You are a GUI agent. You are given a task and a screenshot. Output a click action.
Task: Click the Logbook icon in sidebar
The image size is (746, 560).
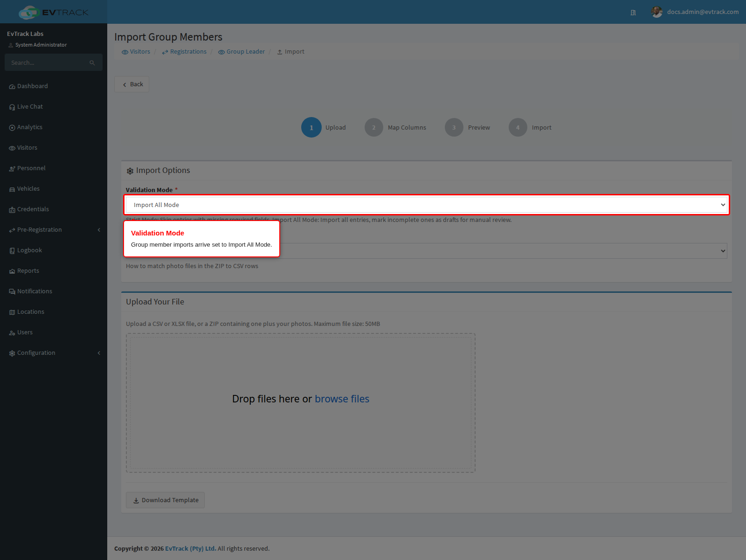click(12, 251)
